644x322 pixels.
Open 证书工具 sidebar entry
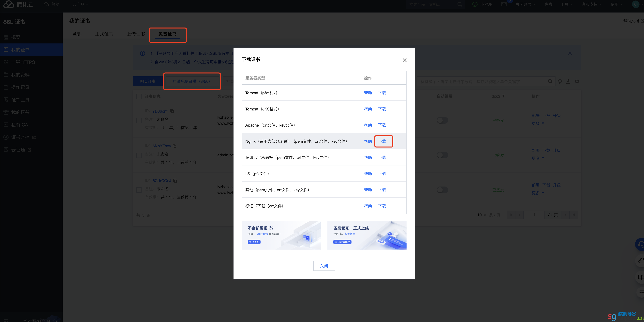tap(31, 100)
